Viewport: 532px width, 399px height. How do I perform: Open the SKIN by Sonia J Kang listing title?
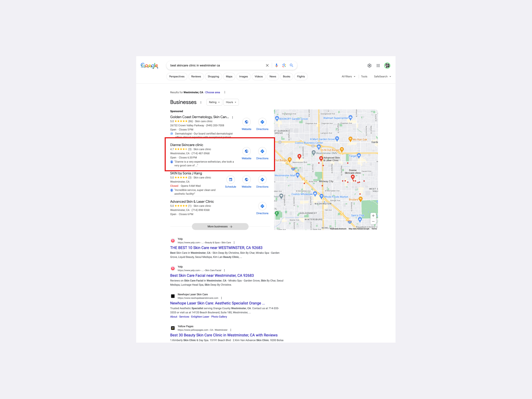coord(186,173)
